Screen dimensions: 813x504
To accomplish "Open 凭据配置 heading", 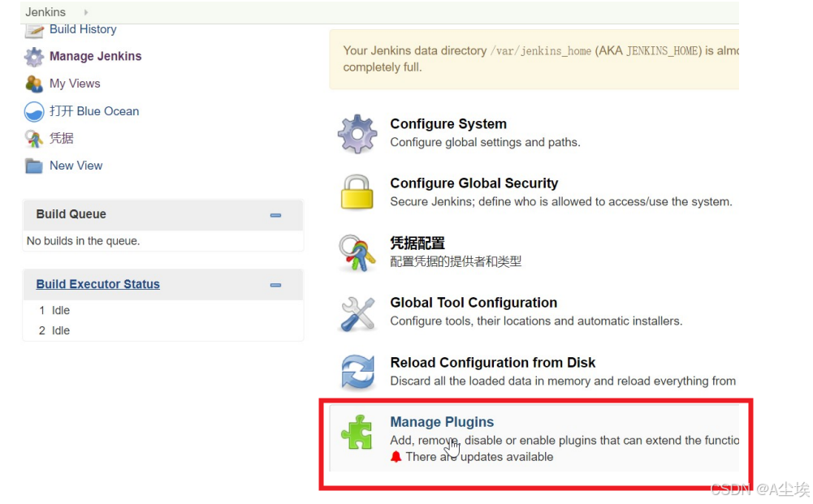I will [417, 243].
